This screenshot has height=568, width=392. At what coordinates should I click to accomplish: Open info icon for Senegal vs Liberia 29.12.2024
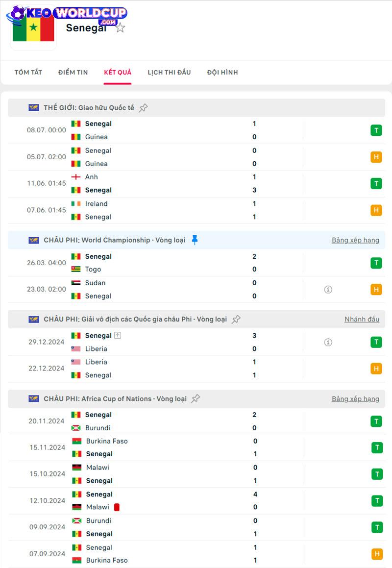[328, 342]
